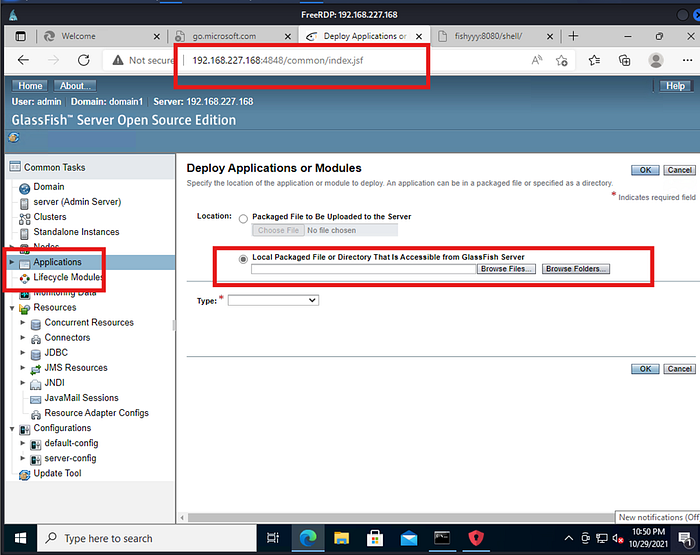This screenshot has width=700, height=555.
Task: Click Browse Folders... button
Action: (x=576, y=269)
